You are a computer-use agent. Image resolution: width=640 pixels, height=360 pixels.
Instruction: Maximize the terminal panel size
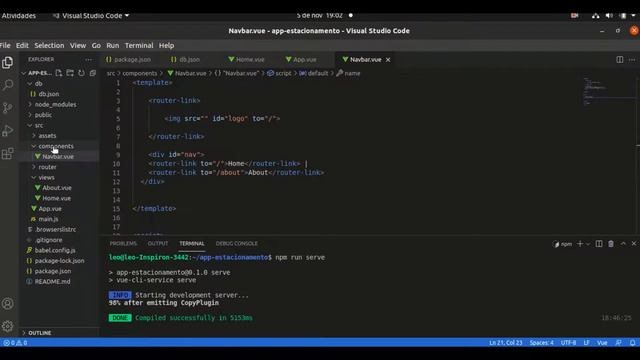(x=623, y=244)
